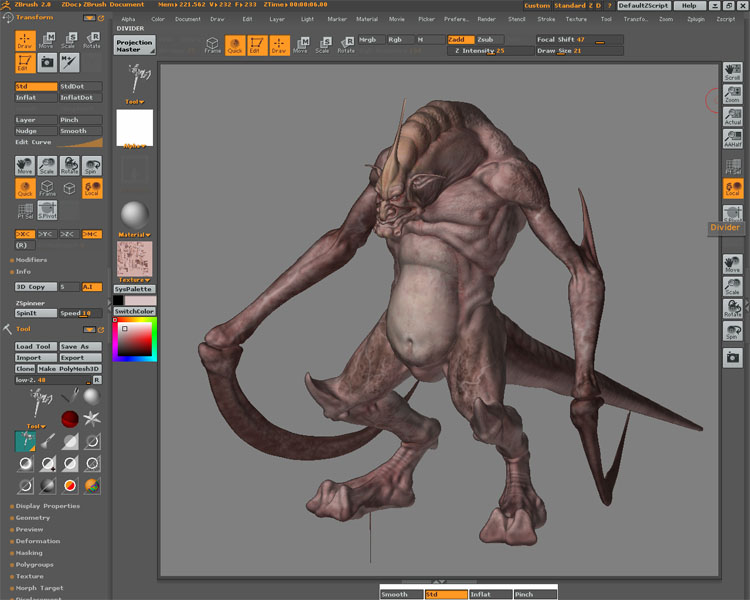Select Pinch in bottom brush bar

(x=535, y=594)
